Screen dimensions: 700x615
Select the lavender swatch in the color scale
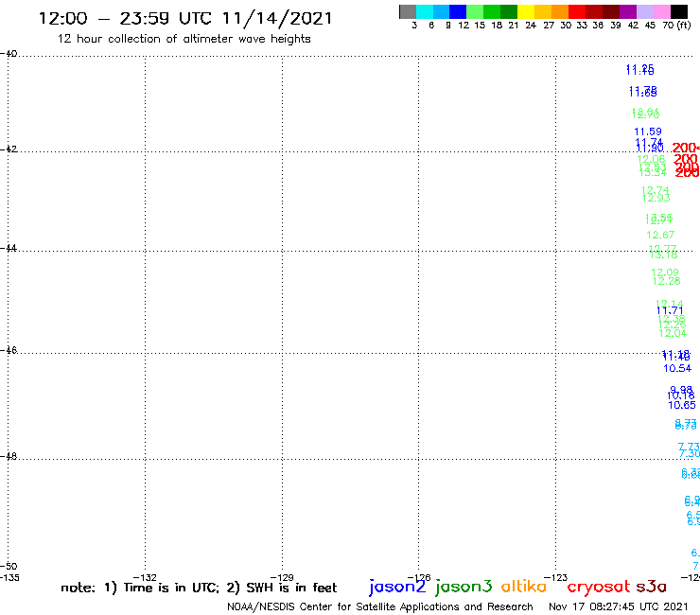(644, 11)
